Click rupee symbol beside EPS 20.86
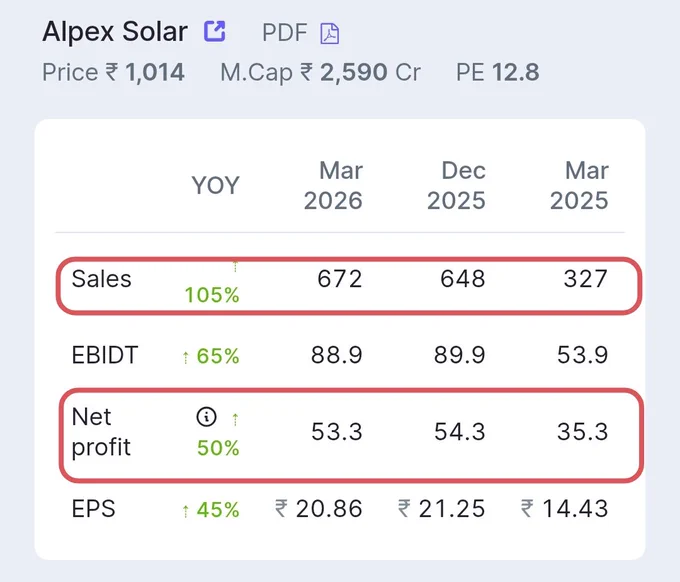Screen dimensions: 680x582 (x=281, y=508)
